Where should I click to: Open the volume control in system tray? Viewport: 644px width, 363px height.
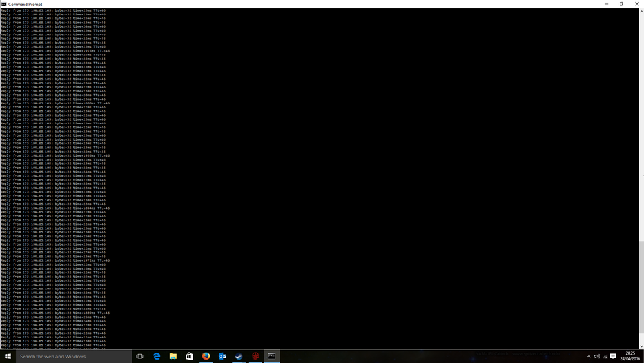click(597, 357)
